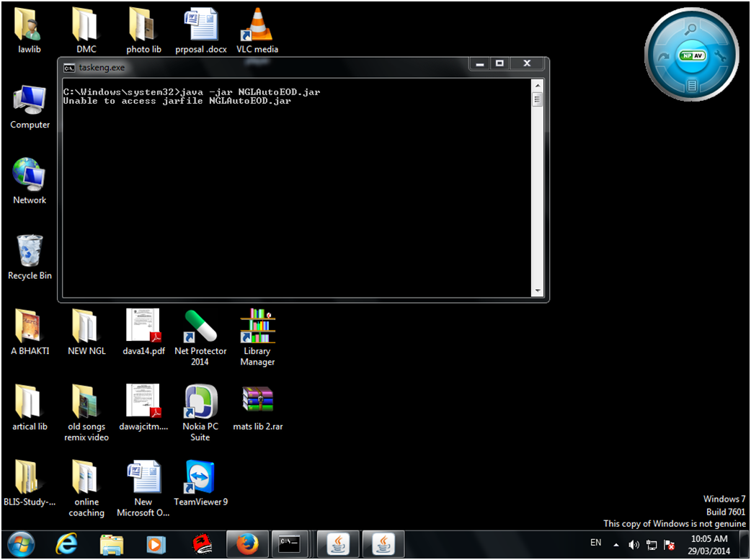
Task: Open the Library Manager shortcut
Action: click(x=257, y=326)
